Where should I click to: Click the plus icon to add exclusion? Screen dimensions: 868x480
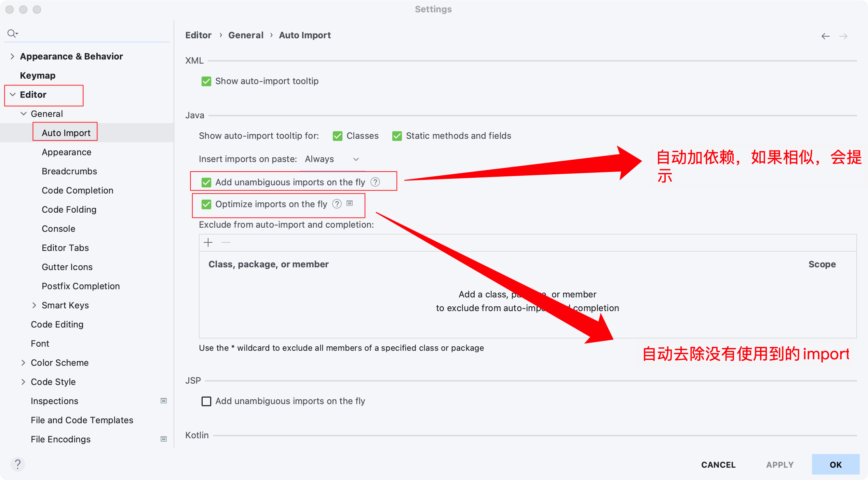click(208, 243)
